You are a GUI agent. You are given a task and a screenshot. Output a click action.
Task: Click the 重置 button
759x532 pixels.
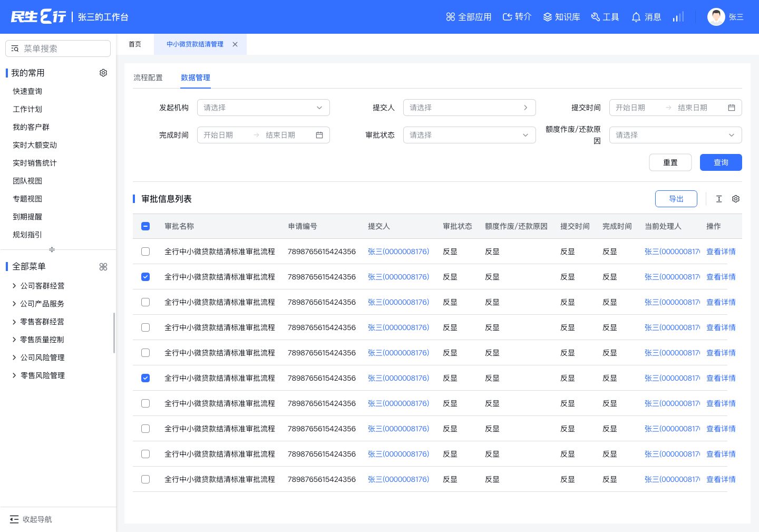(x=670, y=162)
